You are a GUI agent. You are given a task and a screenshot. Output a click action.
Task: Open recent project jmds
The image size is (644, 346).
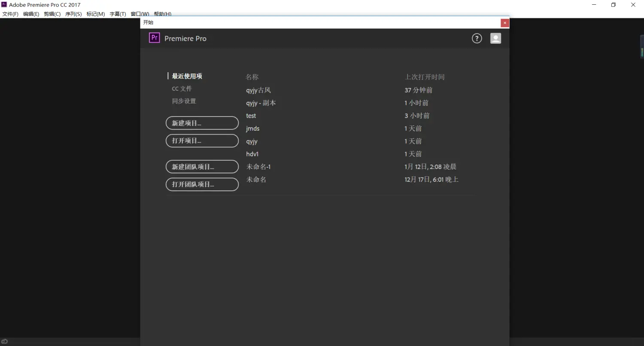253,129
